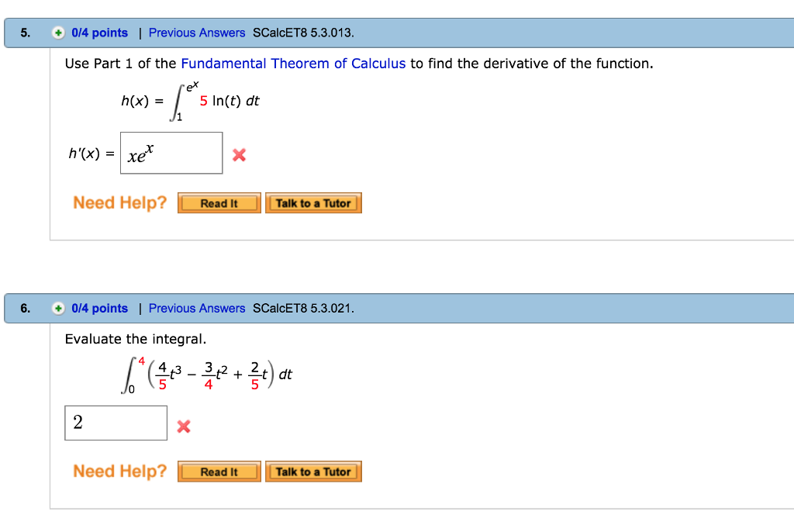Screen dimensions: 794x532
Task: Select the h'(x) answer field containing xe^x
Action: tap(171, 153)
